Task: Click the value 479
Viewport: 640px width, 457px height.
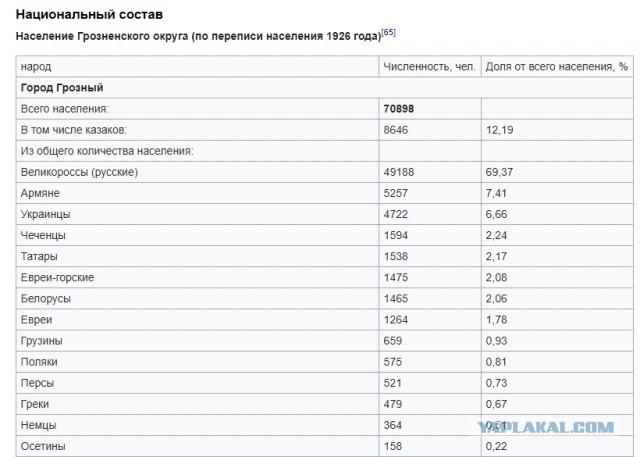Action: pos(393,404)
